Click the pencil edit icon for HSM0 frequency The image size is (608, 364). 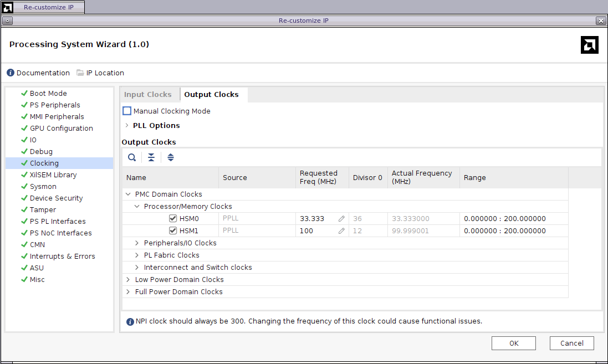[x=341, y=219]
